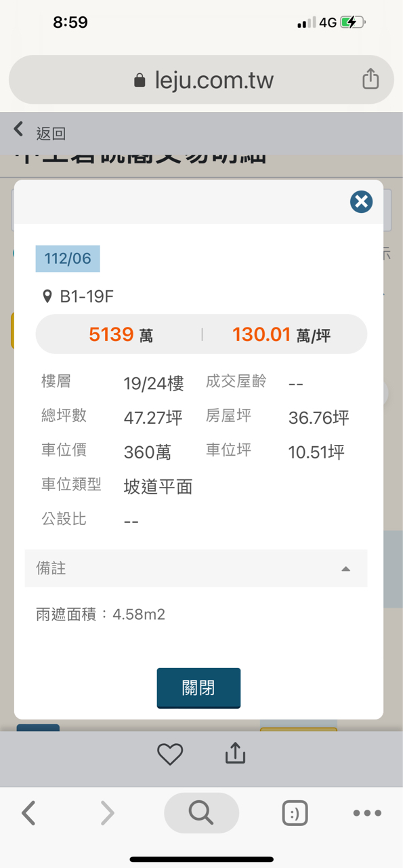Favorite this listing with heart icon
The width and height of the screenshot is (403, 868).
pyautogui.click(x=170, y=754)
